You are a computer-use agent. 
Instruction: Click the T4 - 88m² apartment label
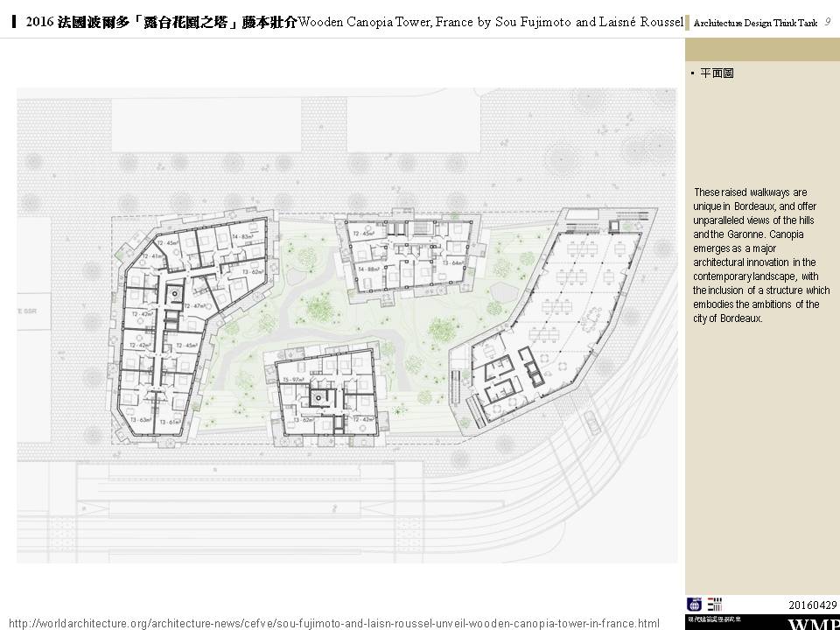pyautogui.click(x=367, y=269)
